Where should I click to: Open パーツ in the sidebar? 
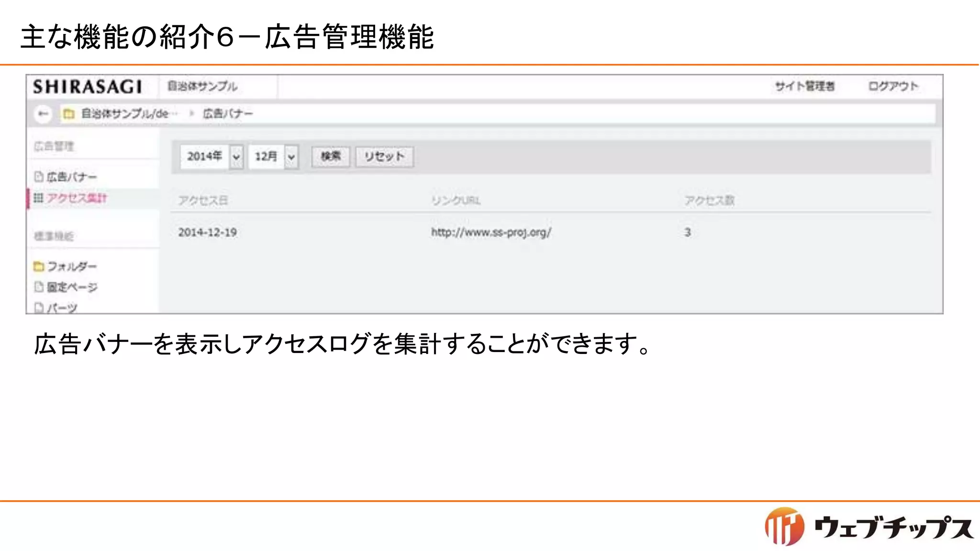pyautogui.click(x=62, y=308)
